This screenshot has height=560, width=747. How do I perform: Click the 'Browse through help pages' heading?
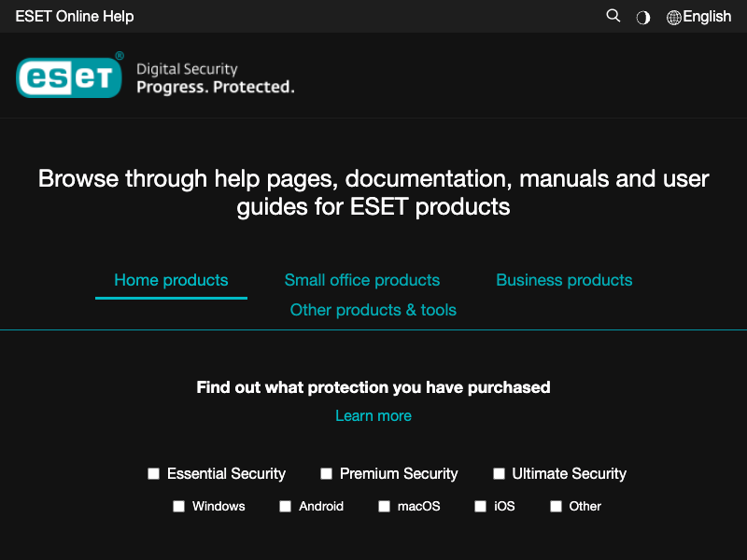pyautogui.click(x=373, y=192)
